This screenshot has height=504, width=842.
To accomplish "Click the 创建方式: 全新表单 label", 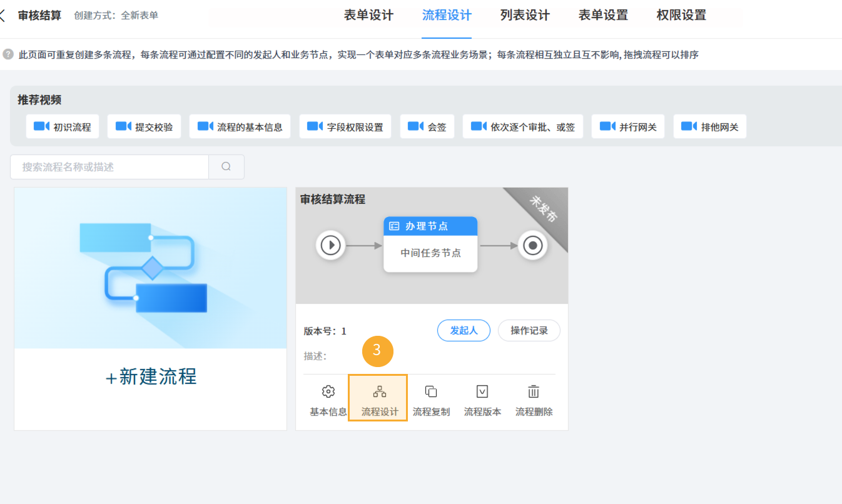I will 116,15.
